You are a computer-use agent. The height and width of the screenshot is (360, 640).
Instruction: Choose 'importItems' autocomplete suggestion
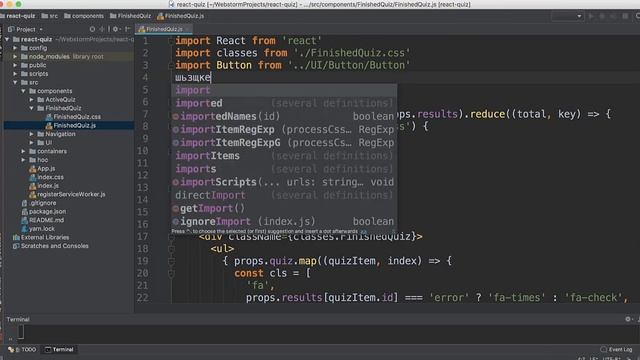(284, 156)
